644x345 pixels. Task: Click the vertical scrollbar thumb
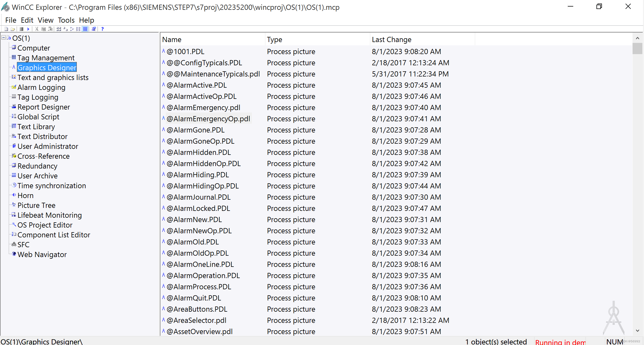[x=637, y=49]
